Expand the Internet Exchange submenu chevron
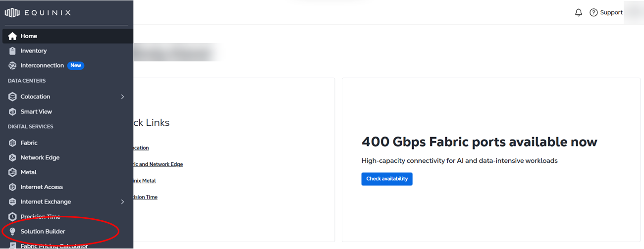Screen dimensions: 644x249 pyautogui.click(x=123, y=202)
